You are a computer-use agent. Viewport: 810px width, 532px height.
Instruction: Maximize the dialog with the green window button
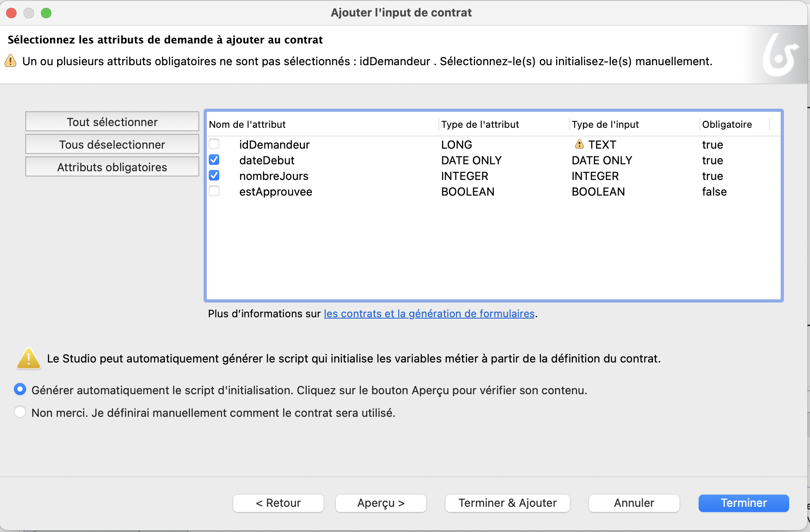click(x=46, y=13)
